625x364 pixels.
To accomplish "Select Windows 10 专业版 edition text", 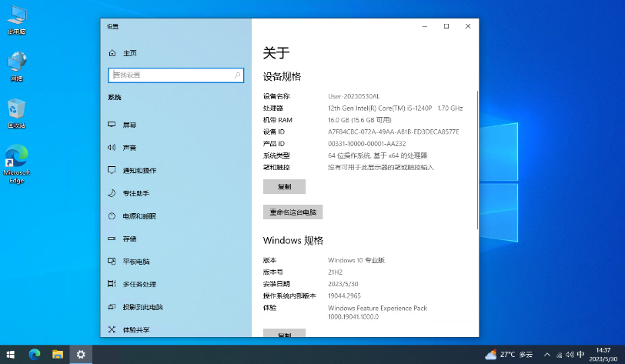I will [x=356, y=260].
